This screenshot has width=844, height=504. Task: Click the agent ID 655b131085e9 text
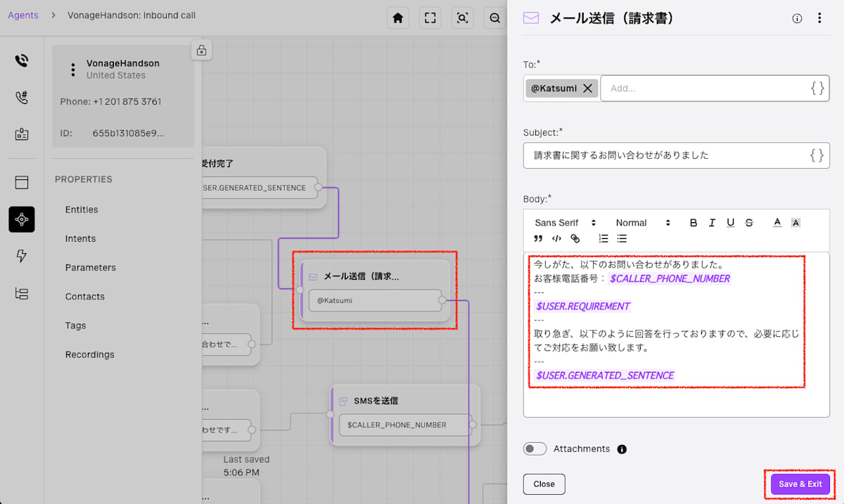[x=129, y=133]
